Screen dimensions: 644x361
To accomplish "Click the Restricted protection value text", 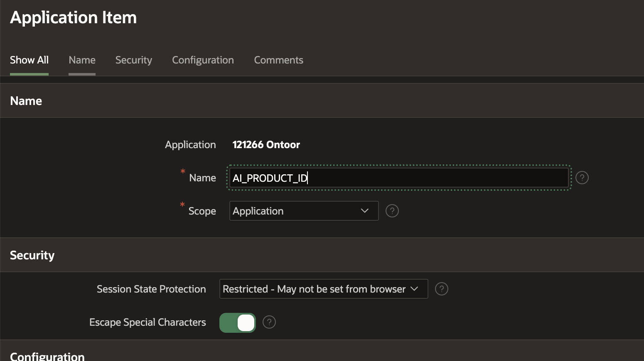I will pyautogui.click(x=314, y=289).
